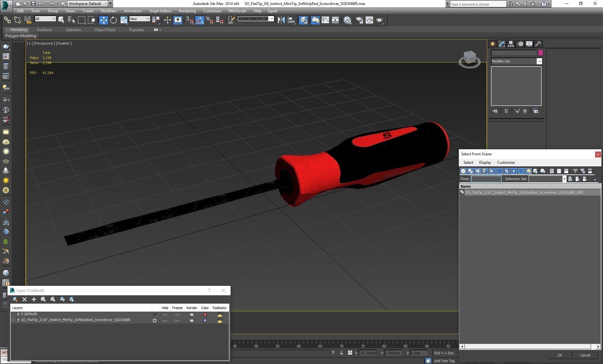The height and width of the screenshot is (364, 603).
Task: Click the Mirror tool icon
Action: [x=281, y=20]
